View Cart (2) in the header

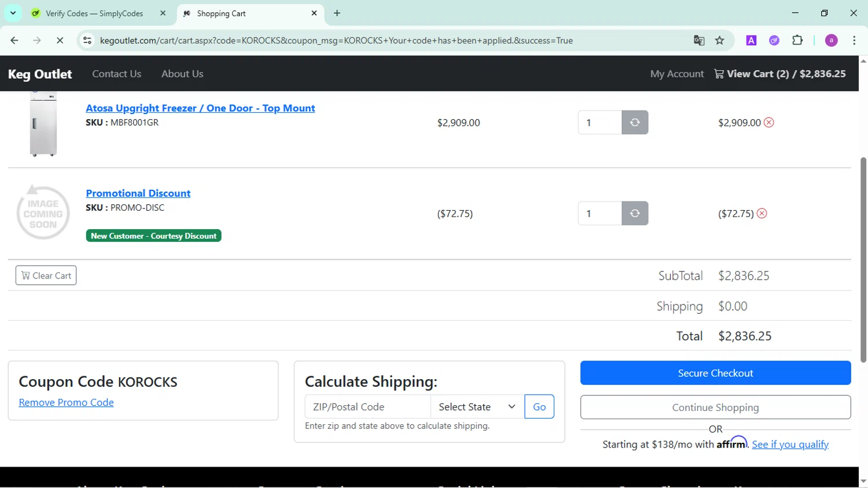point(780,74)
